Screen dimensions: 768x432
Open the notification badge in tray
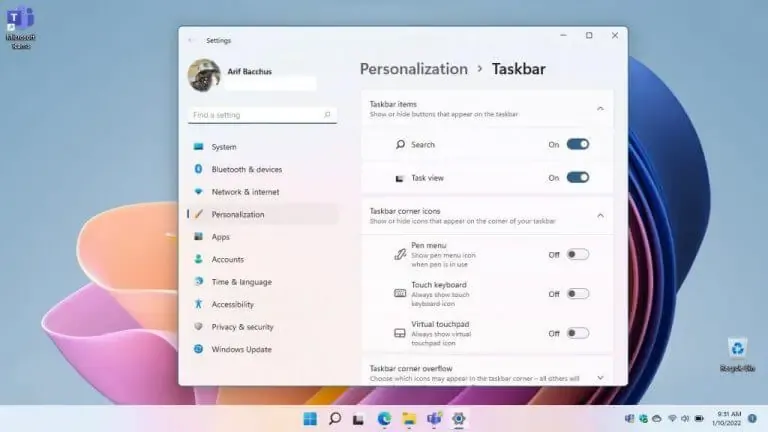pyautogui.click(x=752, y=419)
